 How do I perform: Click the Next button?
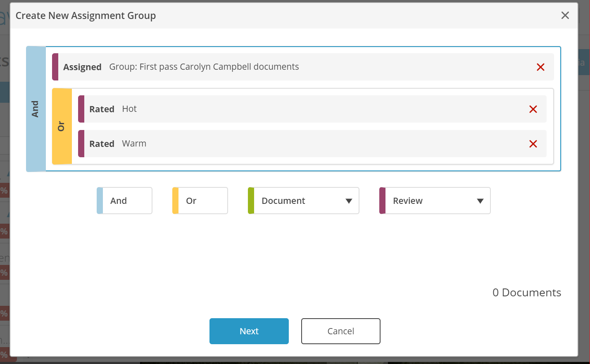(249, 331)
